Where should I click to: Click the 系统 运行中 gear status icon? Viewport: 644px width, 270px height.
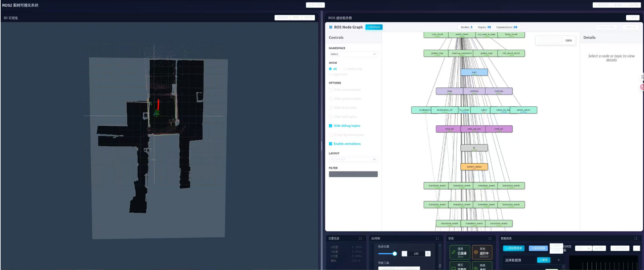476,252
